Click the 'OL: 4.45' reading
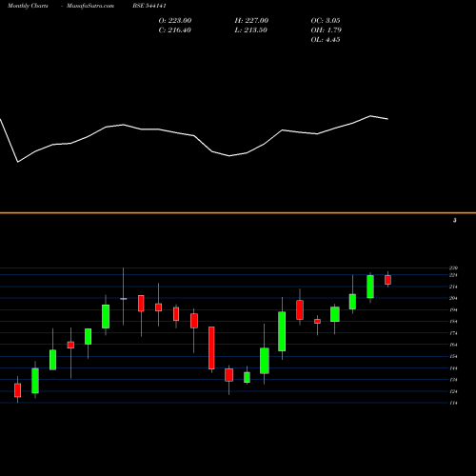 click(x=326, y=40)
